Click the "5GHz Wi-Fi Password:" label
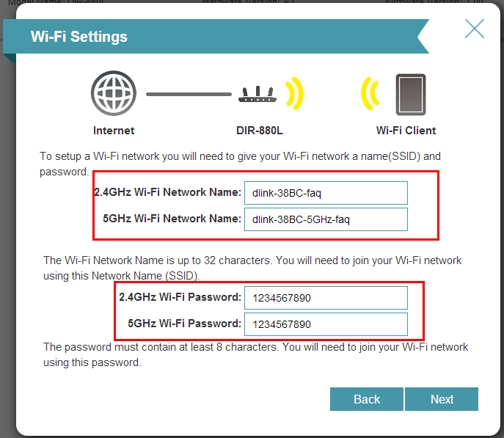The width and height of the screenshot is (504, 438). (184, 323)
